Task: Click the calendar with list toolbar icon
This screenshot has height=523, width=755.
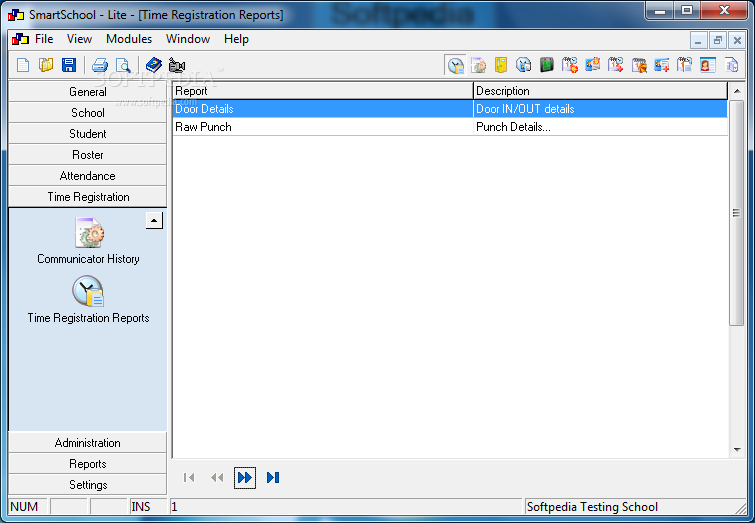Action: (684, 65)
